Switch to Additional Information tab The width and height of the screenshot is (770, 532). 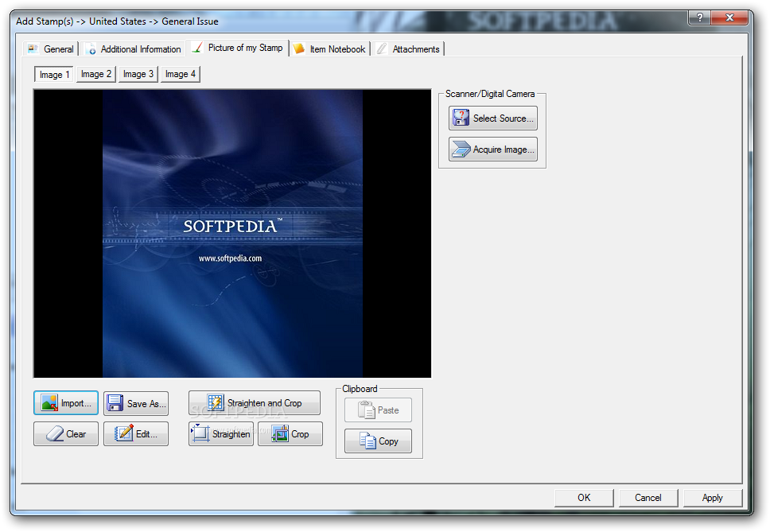[x=133, y=49]
